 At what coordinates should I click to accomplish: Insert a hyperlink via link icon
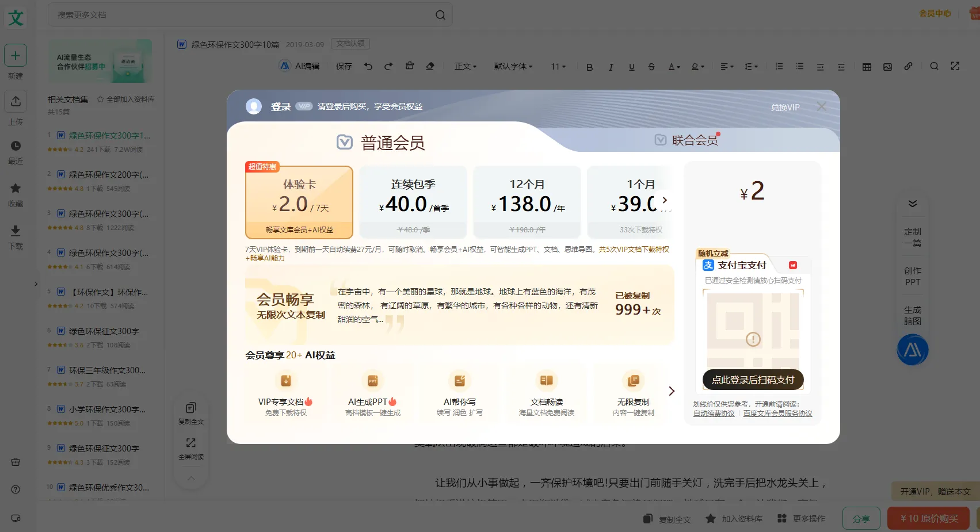click(908, 67)
